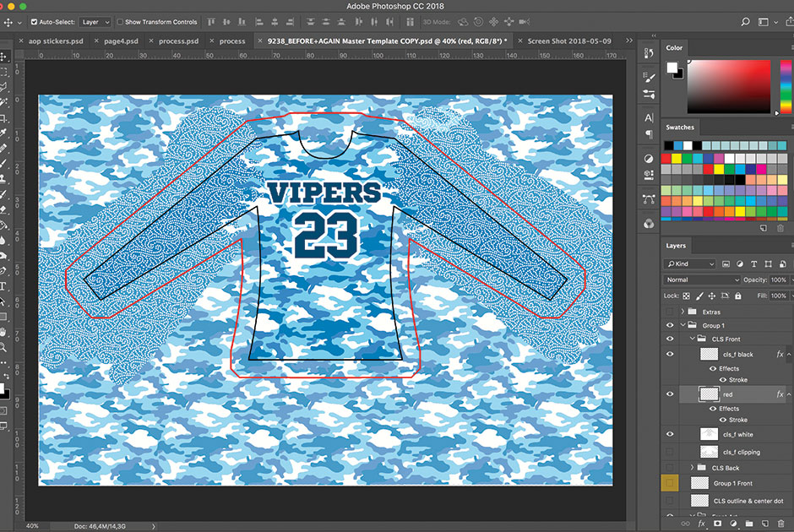Hide Stroke effect on red layer
This screenshot has width=794, height=532.
(x=722, y=420)
